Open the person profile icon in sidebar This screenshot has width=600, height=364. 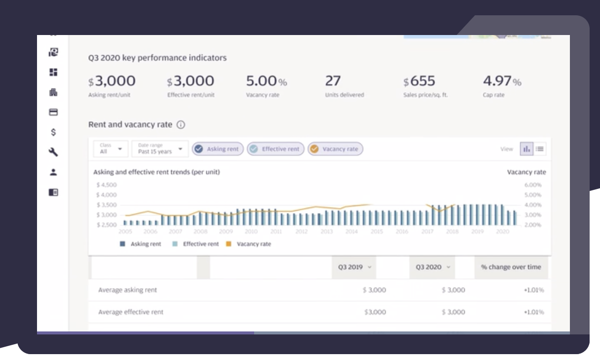53,172
